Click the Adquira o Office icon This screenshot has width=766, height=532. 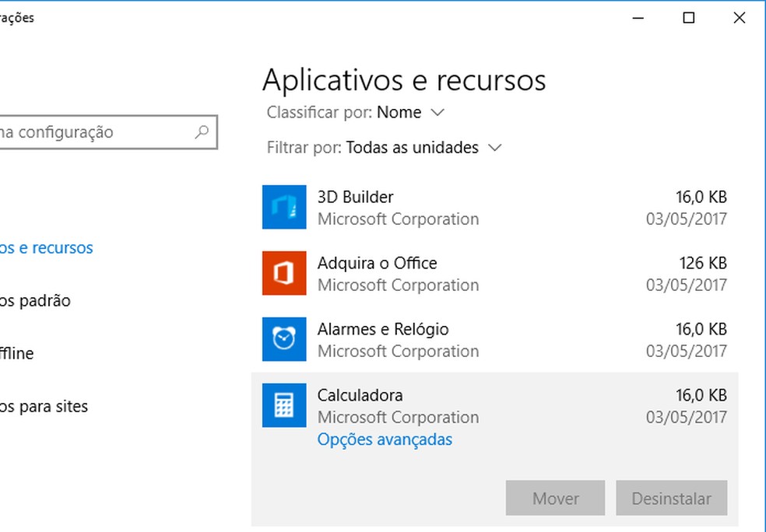(284, 273)
